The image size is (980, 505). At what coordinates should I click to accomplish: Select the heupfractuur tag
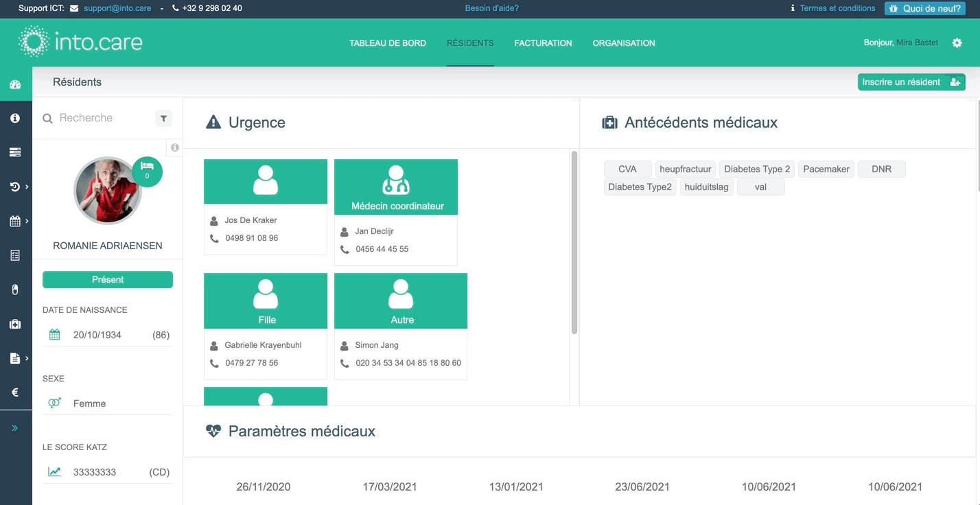pos(686,169)
